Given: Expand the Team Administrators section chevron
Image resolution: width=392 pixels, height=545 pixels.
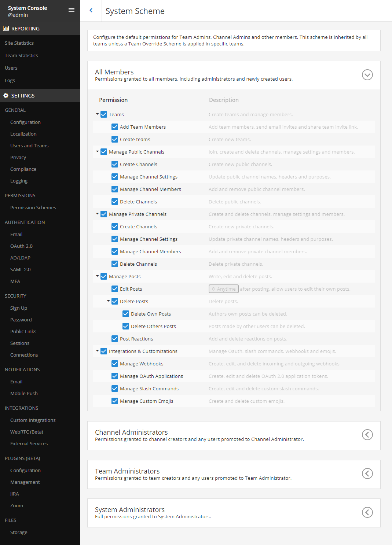Looking at the screenshot, I should pos(367,474).
